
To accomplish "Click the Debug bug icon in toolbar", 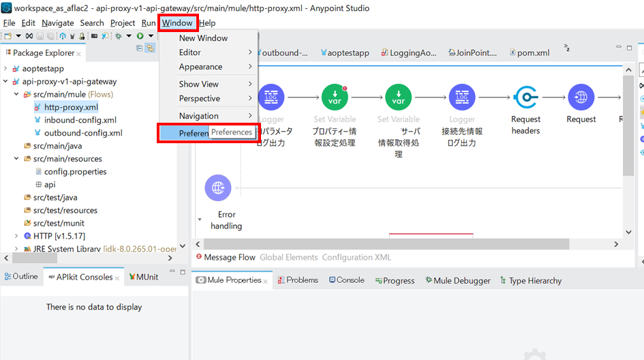I will coord(118,36).
